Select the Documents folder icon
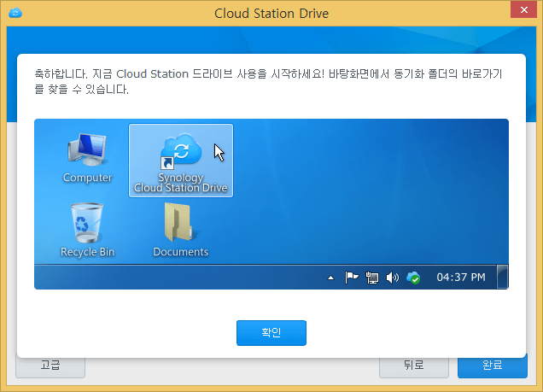 [181, 231]
